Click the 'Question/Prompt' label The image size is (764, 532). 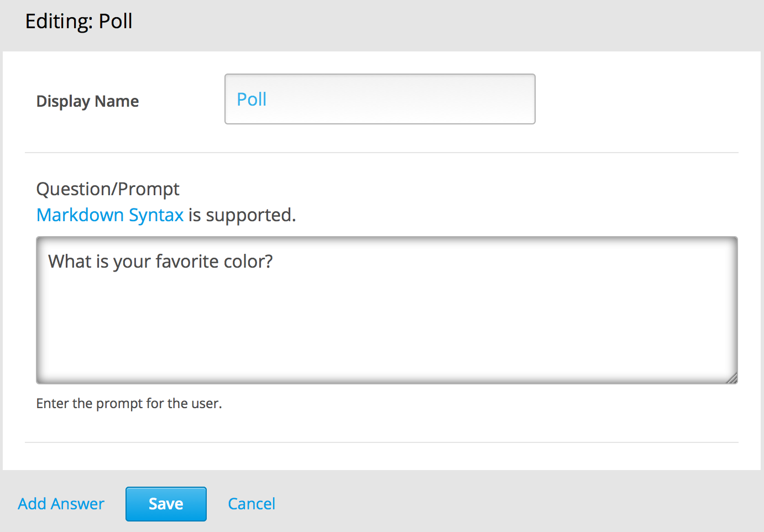click(x=108, y=189)
